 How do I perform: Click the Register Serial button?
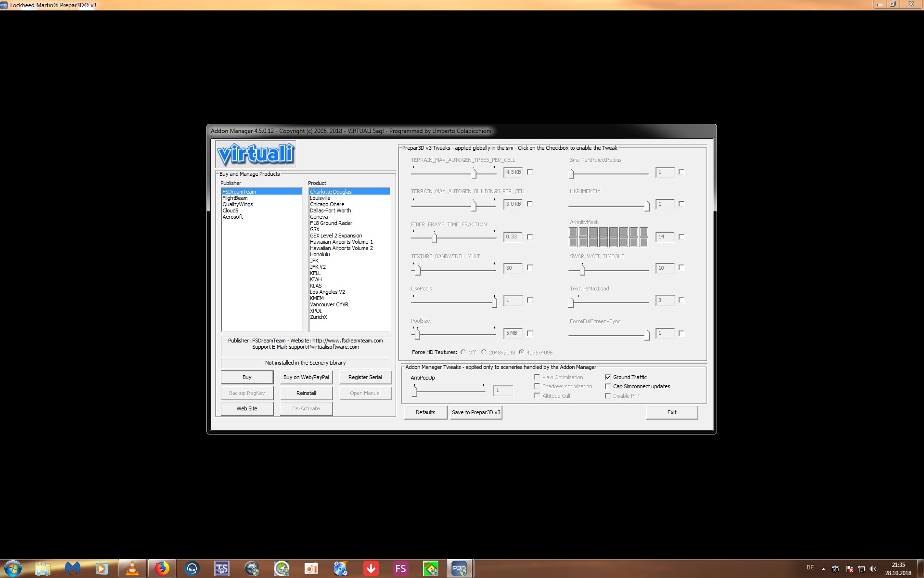365,377
